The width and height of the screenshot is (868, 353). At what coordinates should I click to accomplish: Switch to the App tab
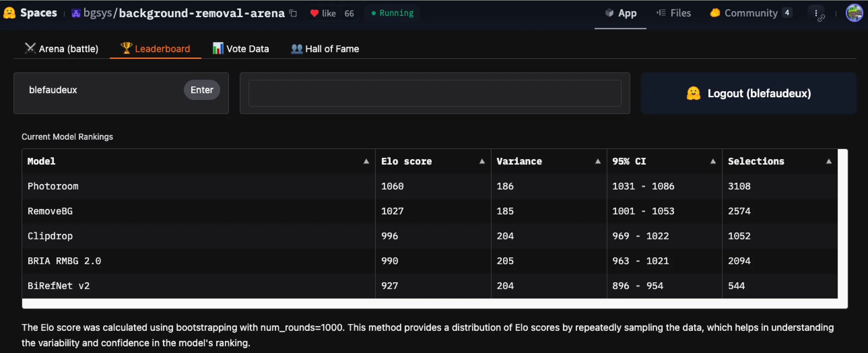coord(620,13)
